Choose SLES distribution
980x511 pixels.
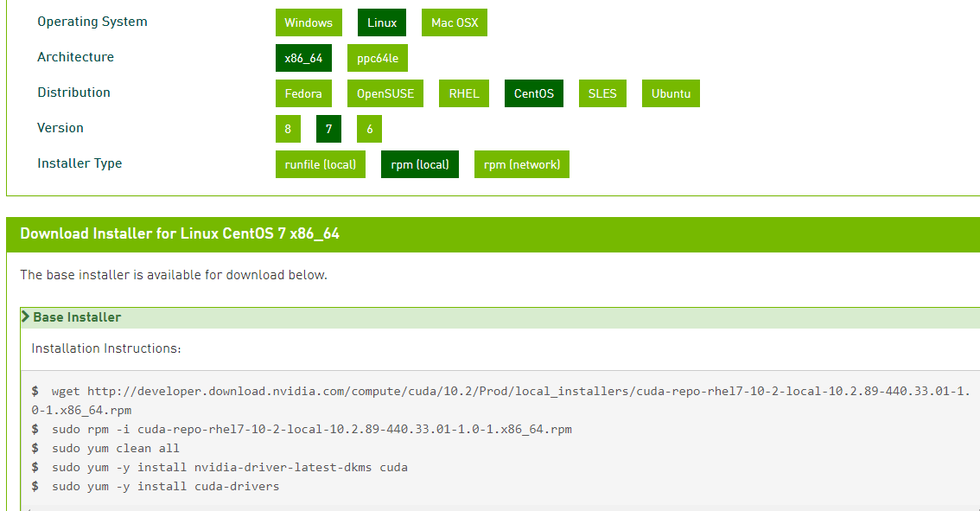602,93
